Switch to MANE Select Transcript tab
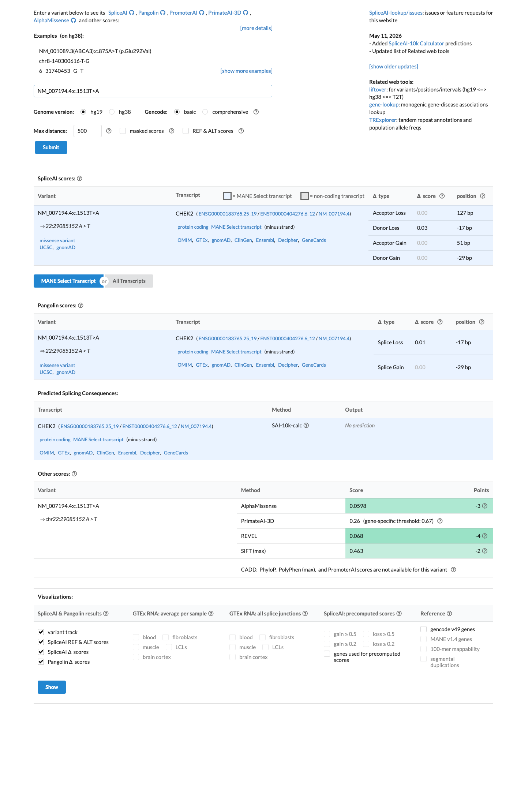The width and height of the screenshot is (532, 805). (x=68, y=281)
